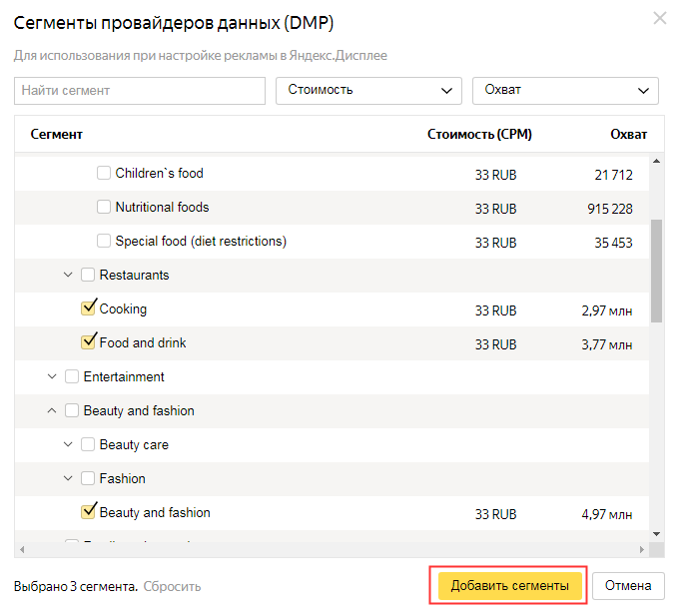
Task: Expand the Entertainment category chevron
Action: pos(52,376)
